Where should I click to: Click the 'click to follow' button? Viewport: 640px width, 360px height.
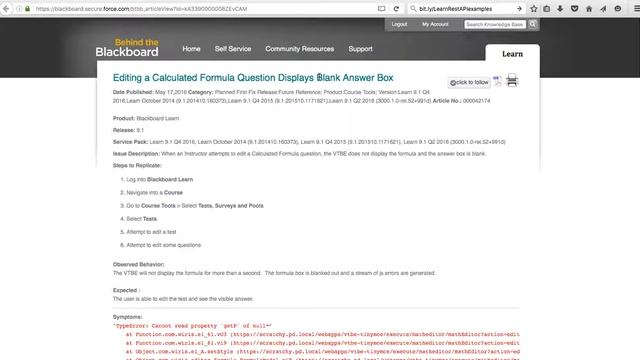click(469, 82)
